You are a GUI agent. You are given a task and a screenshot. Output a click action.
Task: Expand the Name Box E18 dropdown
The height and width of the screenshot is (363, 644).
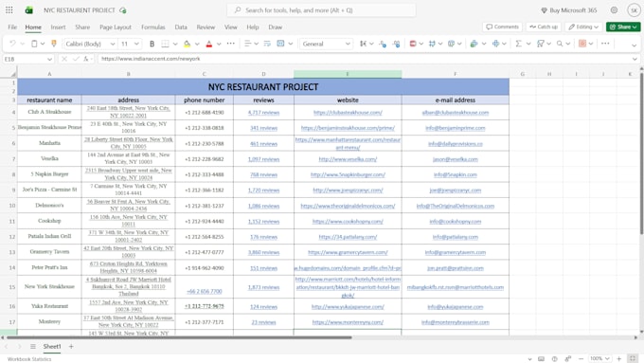(49, 59)
